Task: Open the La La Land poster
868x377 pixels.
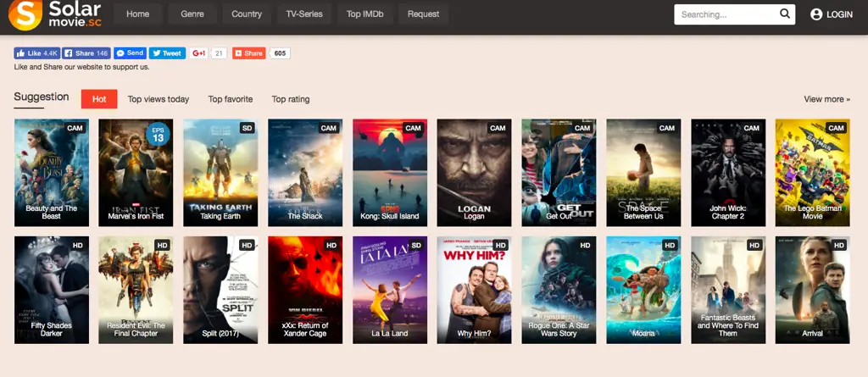Action: tap(389, 290)
